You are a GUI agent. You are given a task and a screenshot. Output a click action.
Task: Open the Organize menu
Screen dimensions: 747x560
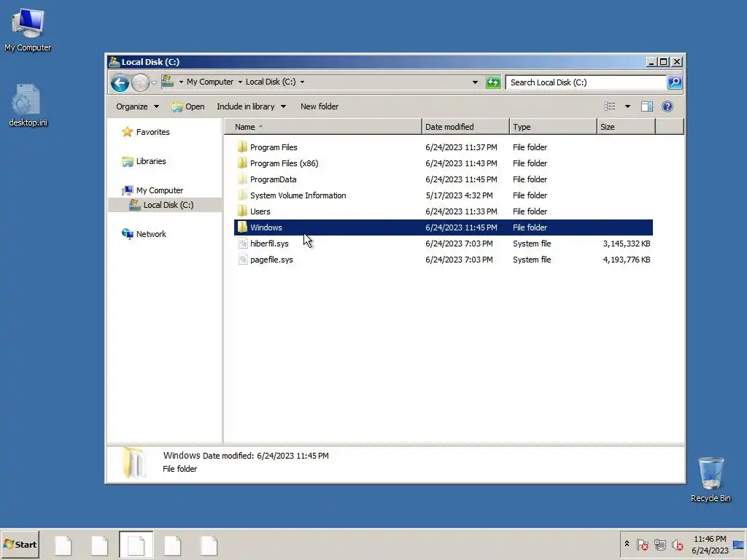coord(137,106)
